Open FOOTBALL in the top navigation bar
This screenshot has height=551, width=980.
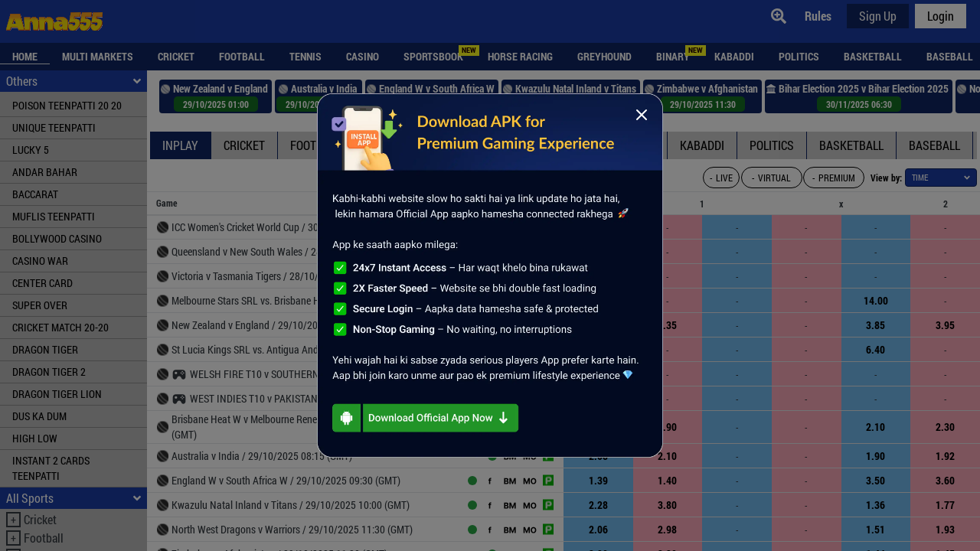tap(242, 57)
